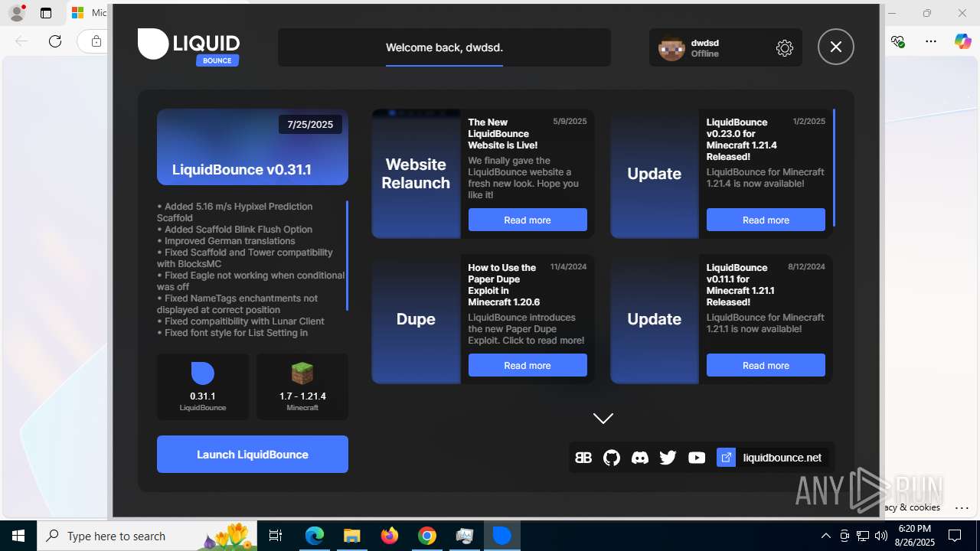980x551 pixels.
Task: Select LiquidBounce 0.31.1 version tile
Action: pyautogui.click(x=203, y=386)
